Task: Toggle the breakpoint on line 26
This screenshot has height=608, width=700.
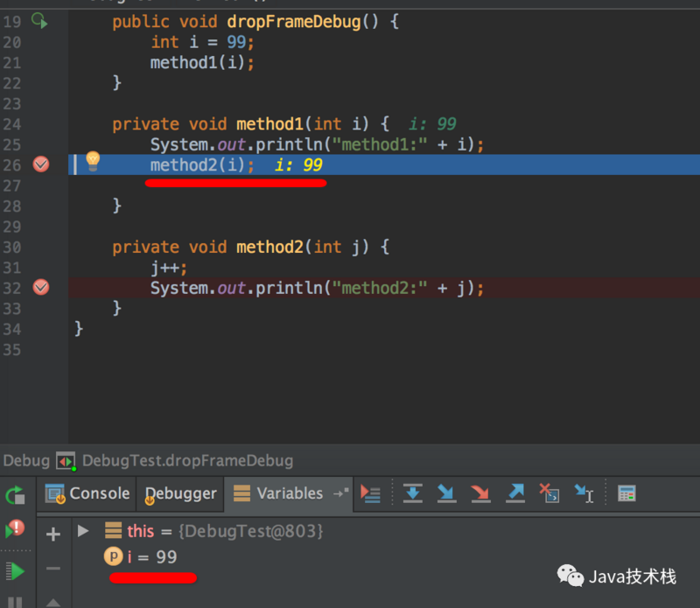Action: 40,164
